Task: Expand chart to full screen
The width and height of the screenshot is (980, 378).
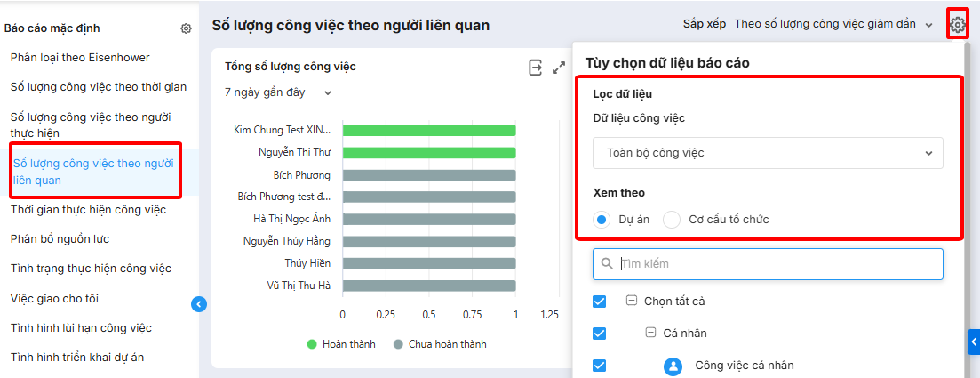Action: (559, 68)
